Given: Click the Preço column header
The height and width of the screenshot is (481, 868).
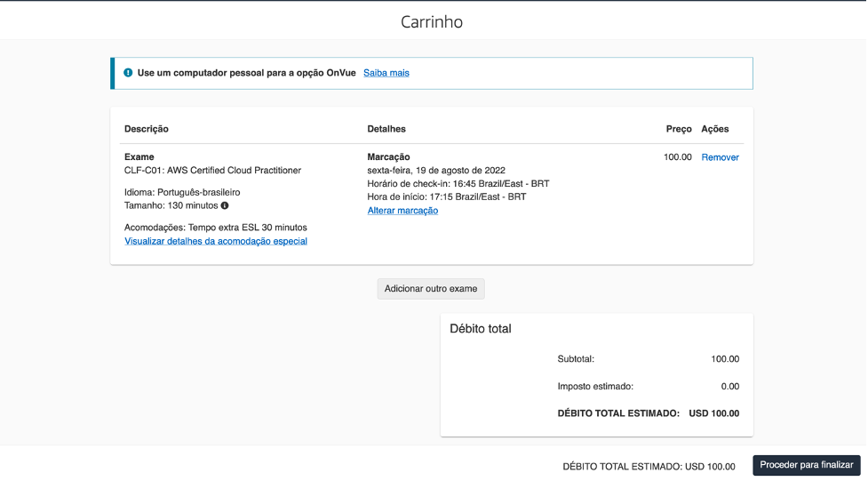Looking at the screenshot, I should coord(679,129).
